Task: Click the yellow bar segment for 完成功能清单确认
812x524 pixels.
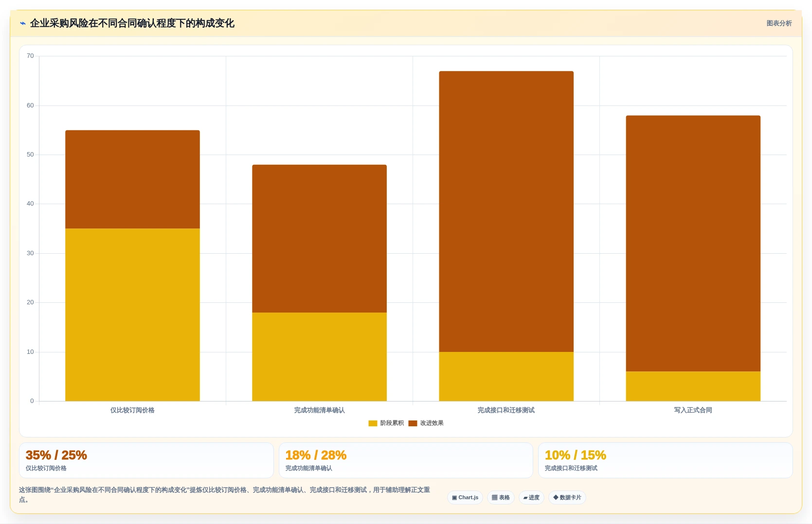Action: pyautogui.click(x=319, y=357)
